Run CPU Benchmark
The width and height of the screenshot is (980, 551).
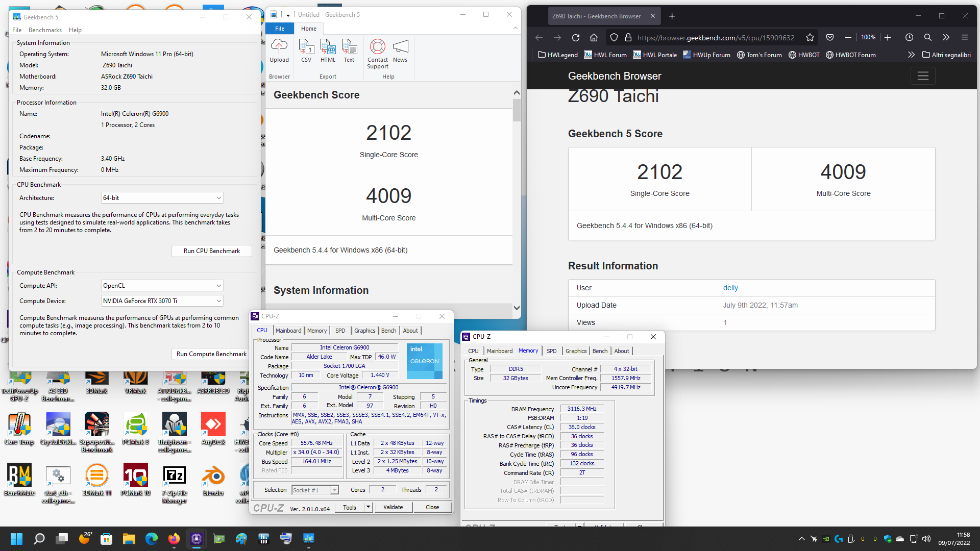[212, 251]
